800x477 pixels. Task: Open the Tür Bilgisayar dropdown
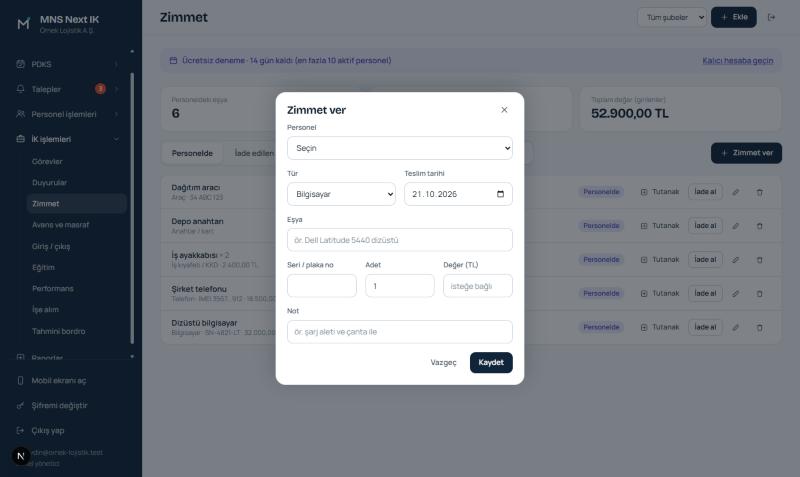point(341,194)
